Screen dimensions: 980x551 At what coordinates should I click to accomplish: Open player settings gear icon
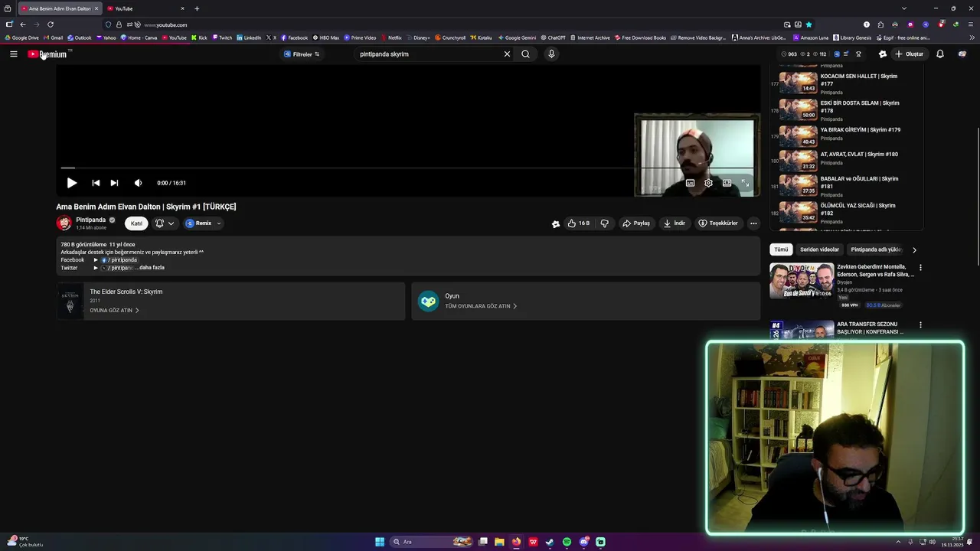(708, 183)
